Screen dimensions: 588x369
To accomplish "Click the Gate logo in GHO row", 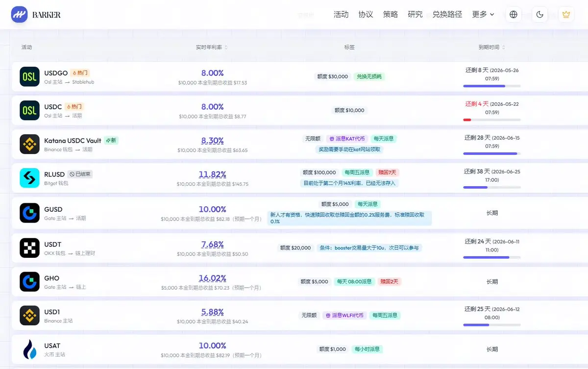I will click(29, 282).
